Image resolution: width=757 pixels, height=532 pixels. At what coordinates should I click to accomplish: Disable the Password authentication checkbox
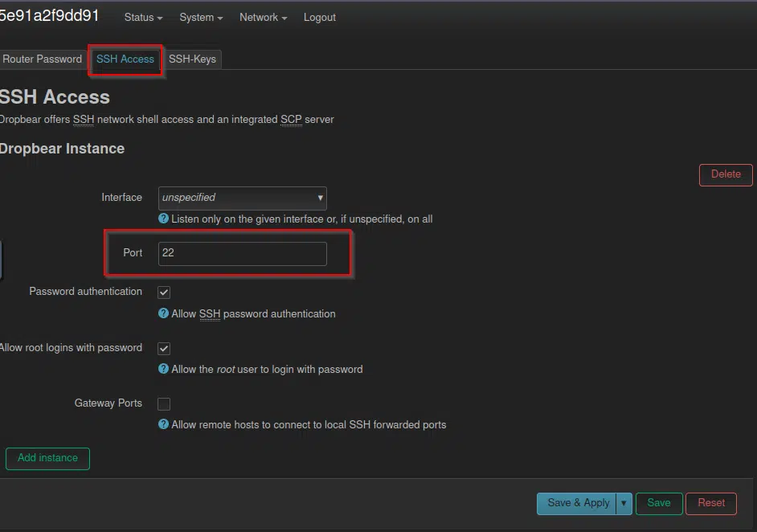[x=164, y=292]
